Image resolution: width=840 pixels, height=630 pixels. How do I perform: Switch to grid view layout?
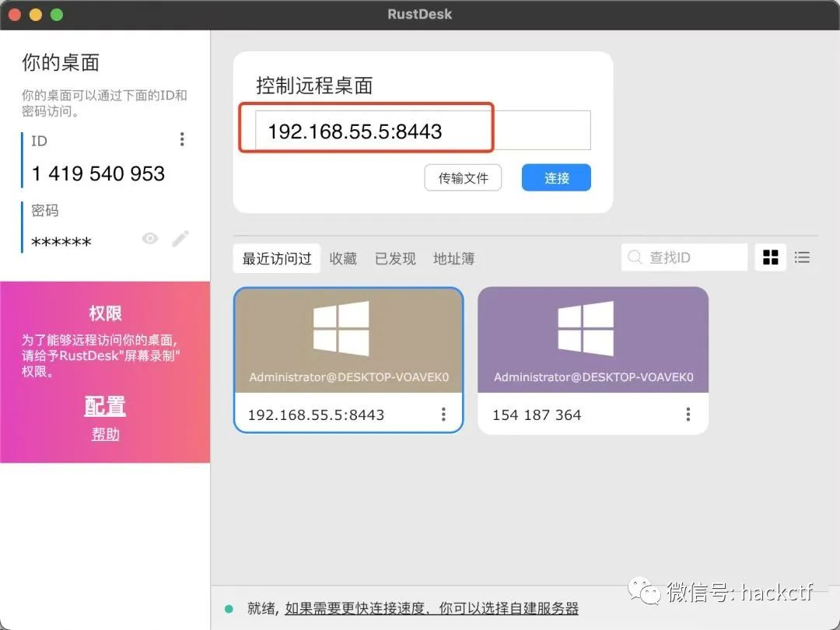click(x=770, y=257)
